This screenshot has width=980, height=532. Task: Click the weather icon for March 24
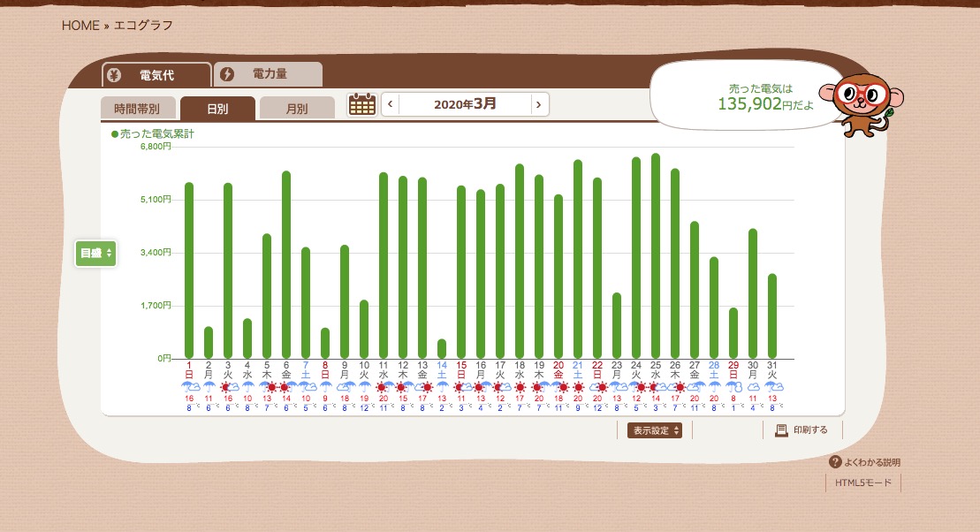click(x=636, y=387)
